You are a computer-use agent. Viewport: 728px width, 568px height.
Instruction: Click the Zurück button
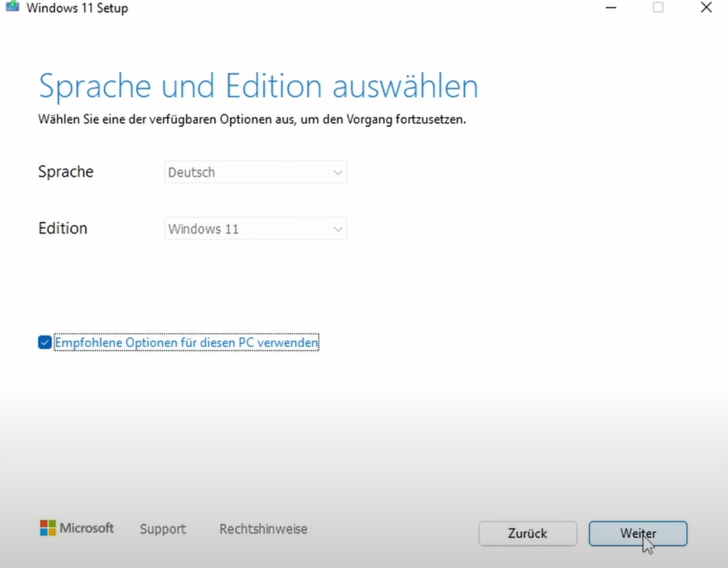528,534
